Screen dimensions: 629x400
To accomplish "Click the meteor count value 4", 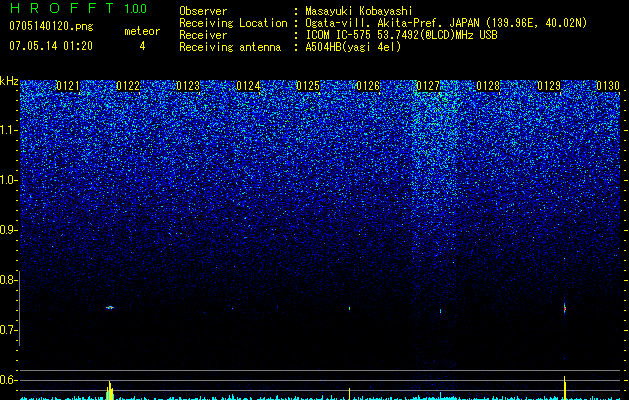I will pos(142,46).
